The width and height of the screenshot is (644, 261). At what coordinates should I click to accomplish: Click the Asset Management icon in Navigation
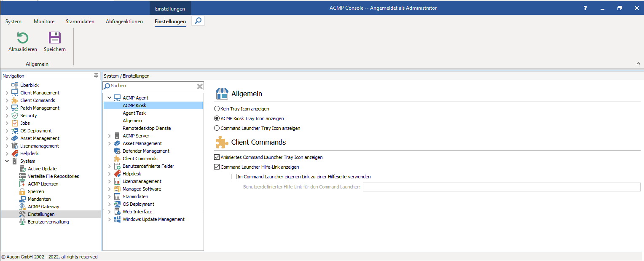click(x=15, y=138)
